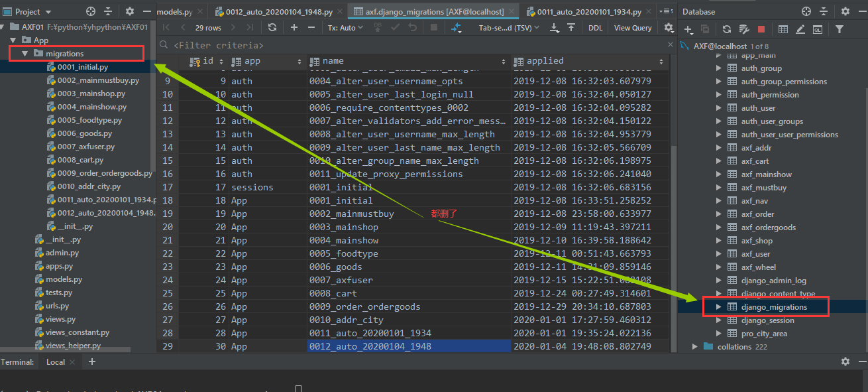Expand the django_migrations table node

[x=718, y=306]
